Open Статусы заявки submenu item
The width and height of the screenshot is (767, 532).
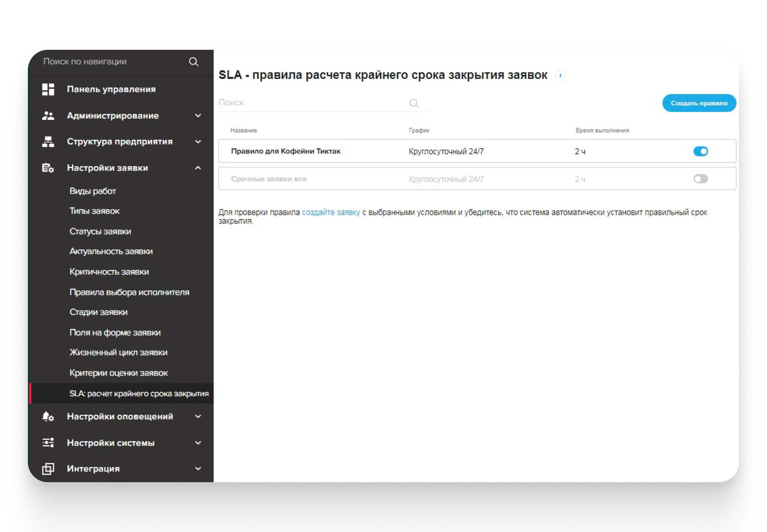100,231
